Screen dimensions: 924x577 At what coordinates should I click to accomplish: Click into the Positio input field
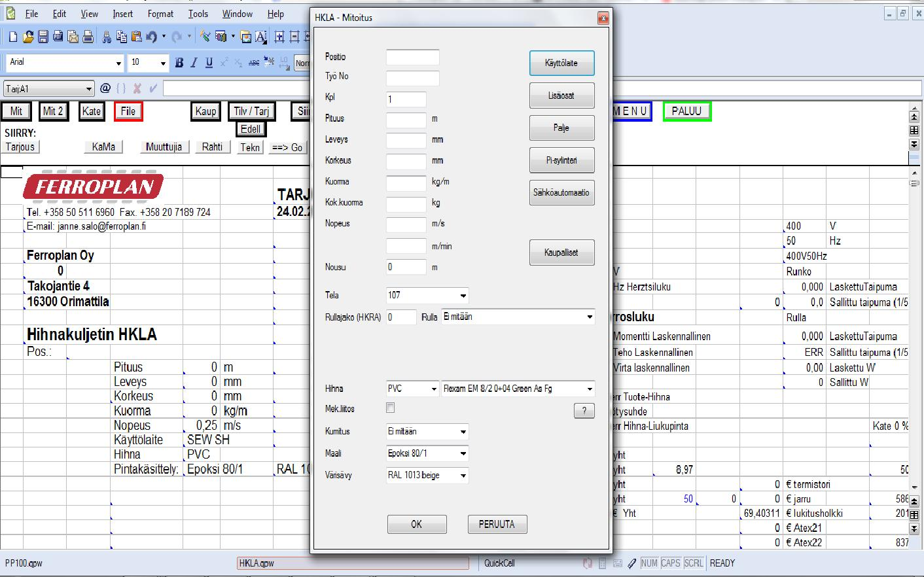point(412,57)
